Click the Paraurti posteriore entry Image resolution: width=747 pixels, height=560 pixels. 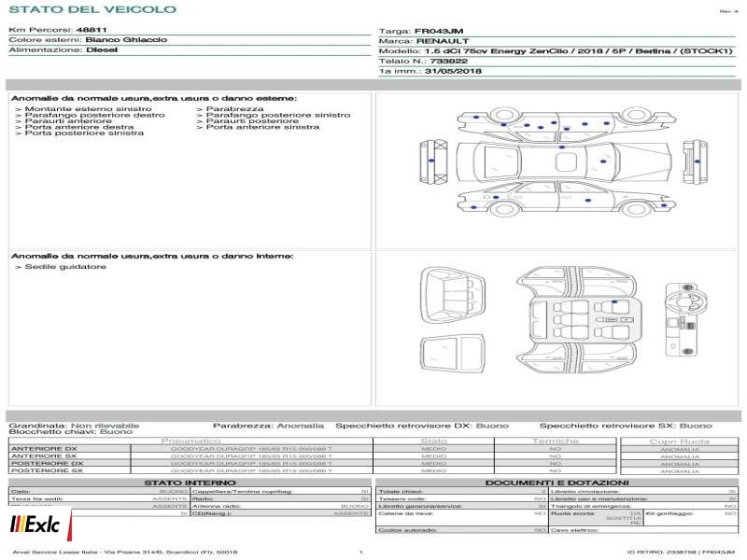tap(247, 121)
